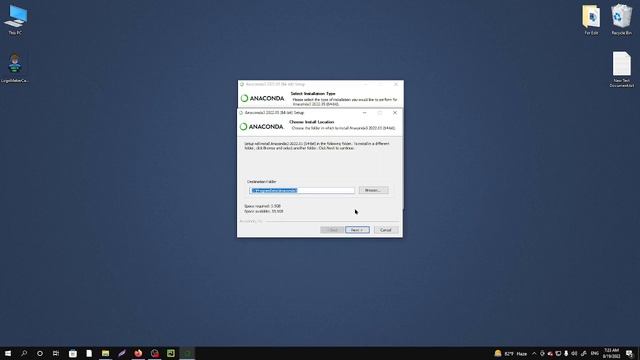Click the Anaconda logo in the rear Installation Type window
Screen dimensions: 640x360
point(262,98)
